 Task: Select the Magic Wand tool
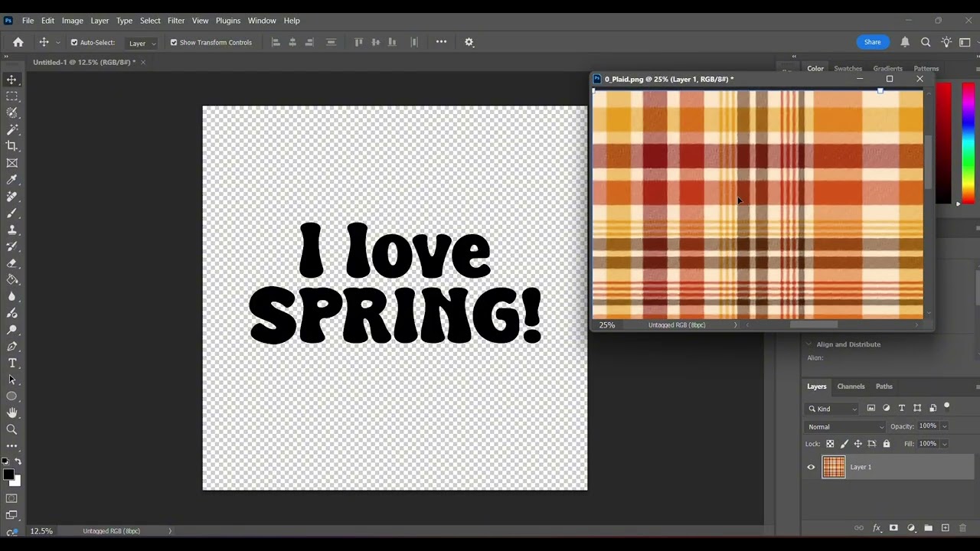[x=11, y=130]
